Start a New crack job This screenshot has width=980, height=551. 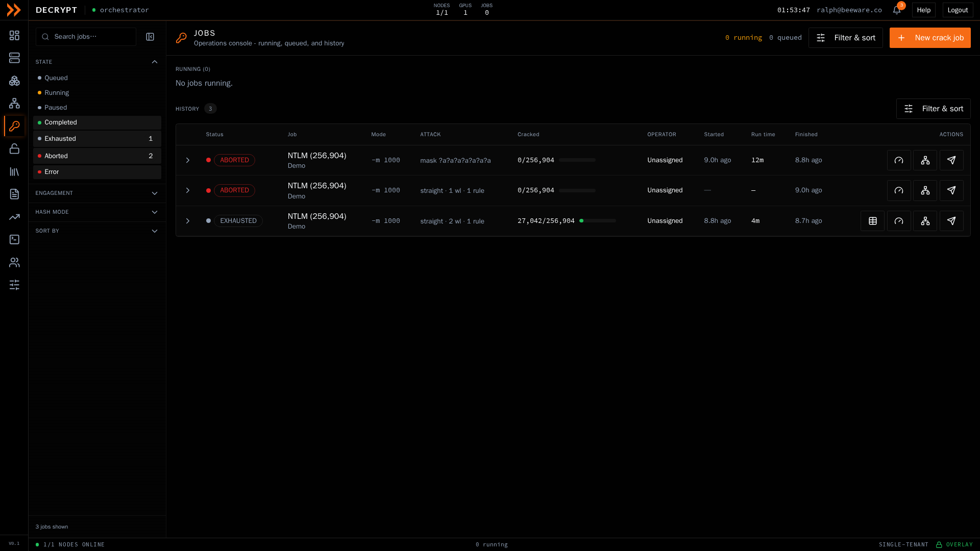(930, 38)
